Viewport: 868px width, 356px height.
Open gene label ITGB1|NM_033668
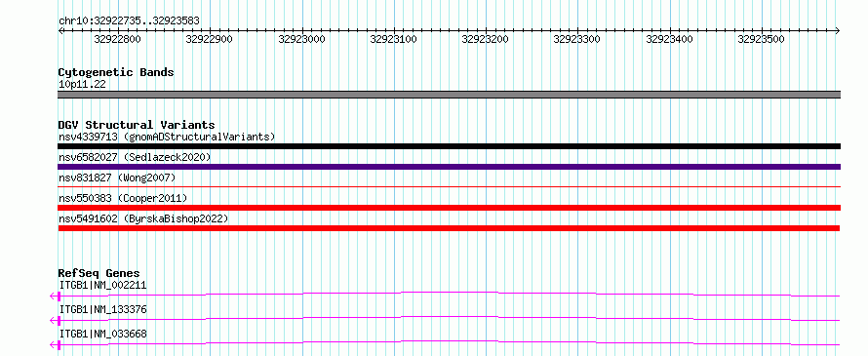(x=103, y=334)
